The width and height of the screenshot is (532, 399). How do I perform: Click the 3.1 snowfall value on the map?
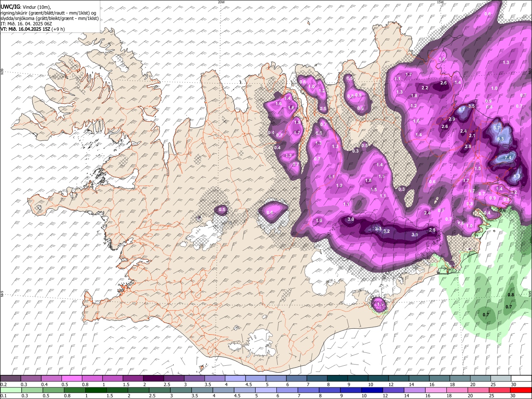coord(414,235)
